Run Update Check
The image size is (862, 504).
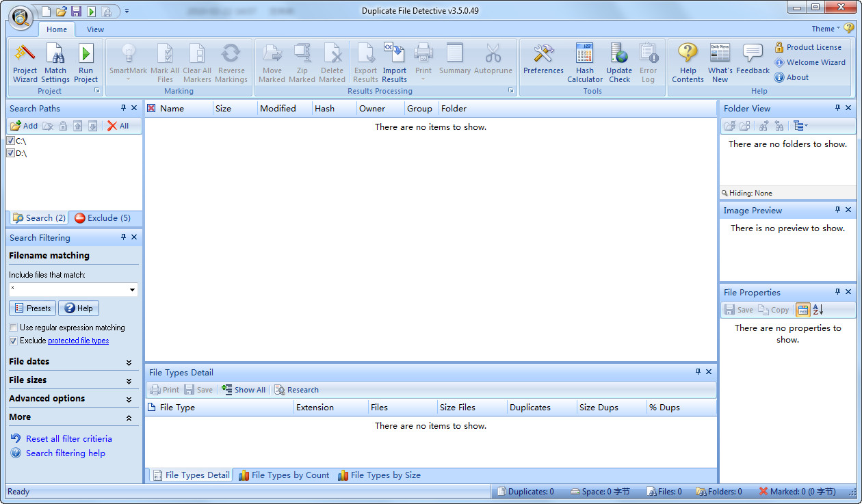[619, 63]
